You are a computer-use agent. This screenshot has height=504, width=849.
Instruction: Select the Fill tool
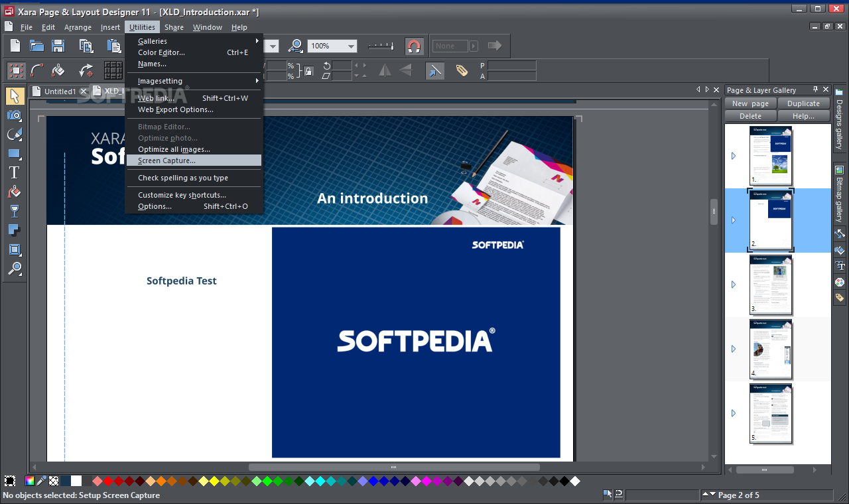(x=15, y=192)
